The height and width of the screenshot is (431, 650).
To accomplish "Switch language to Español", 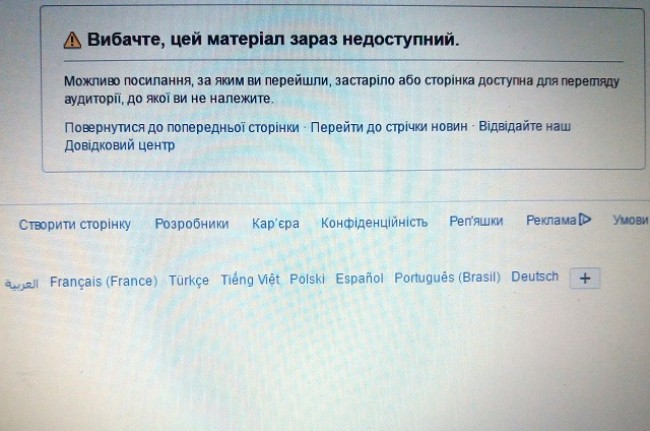I will [359, 278].
